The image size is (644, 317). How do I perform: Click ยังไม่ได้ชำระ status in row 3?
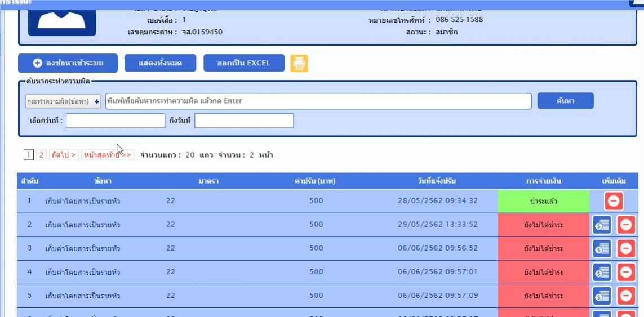click(544, 248)
